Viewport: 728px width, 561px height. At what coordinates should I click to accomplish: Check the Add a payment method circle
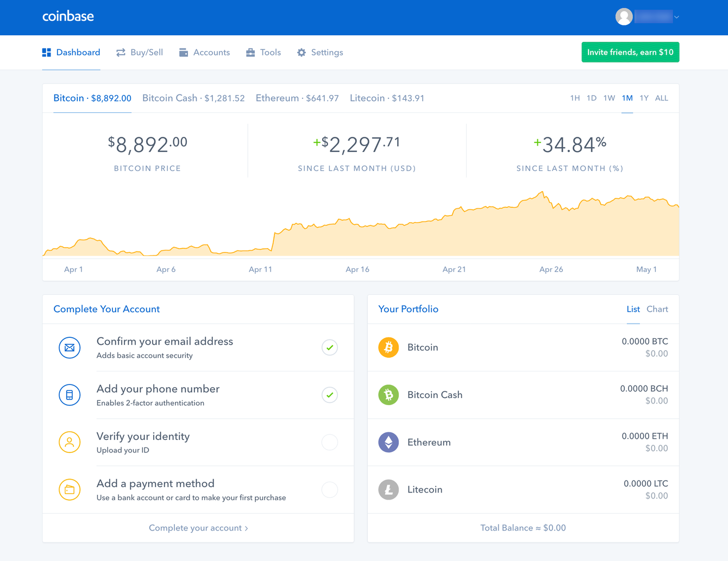pos(330,489)
